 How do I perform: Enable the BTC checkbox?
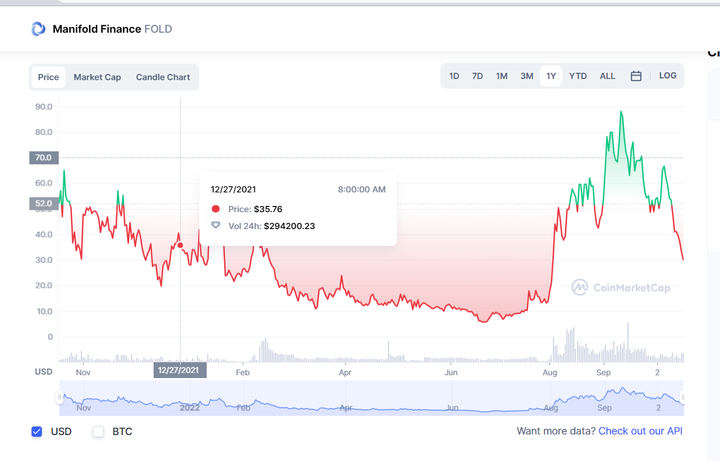click(98, 432)
